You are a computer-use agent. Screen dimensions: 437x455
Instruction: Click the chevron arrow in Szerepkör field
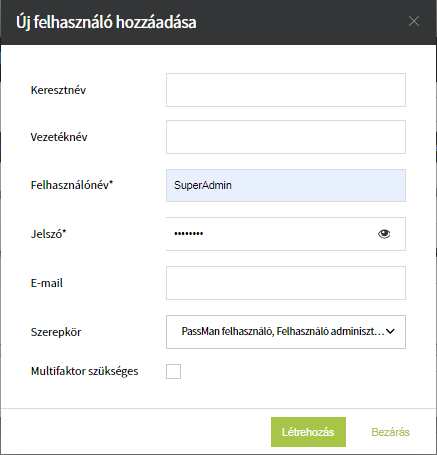click(390, 331)
